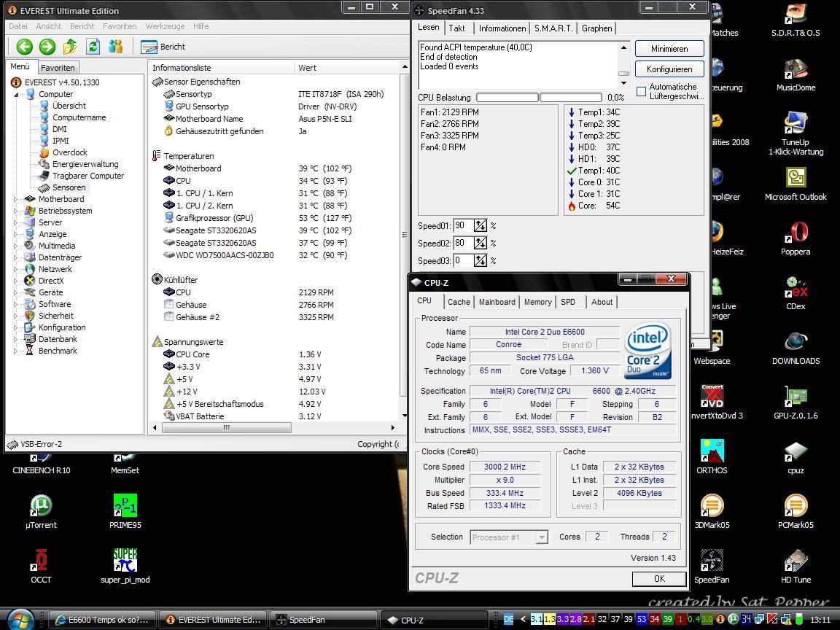Click the OK button in CPU-Z
This screenshot has width=840, height=630.
click(x=659, y=578)
